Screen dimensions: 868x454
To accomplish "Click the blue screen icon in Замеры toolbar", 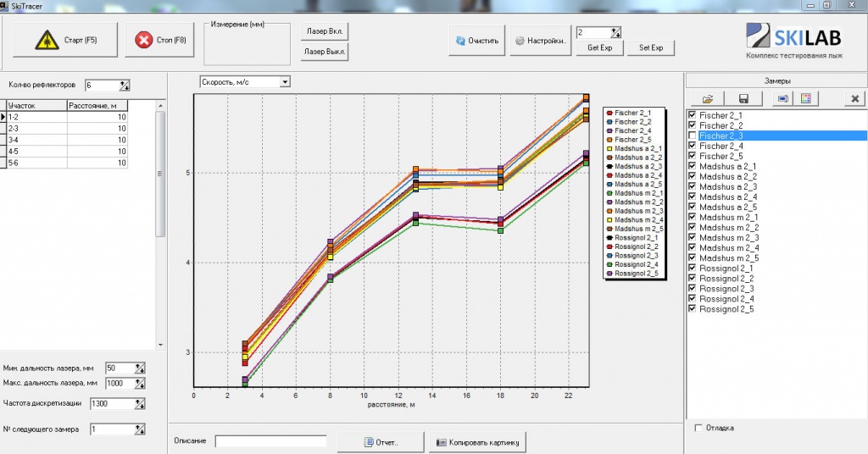I will pyautogui.click(x=782, y=98).
